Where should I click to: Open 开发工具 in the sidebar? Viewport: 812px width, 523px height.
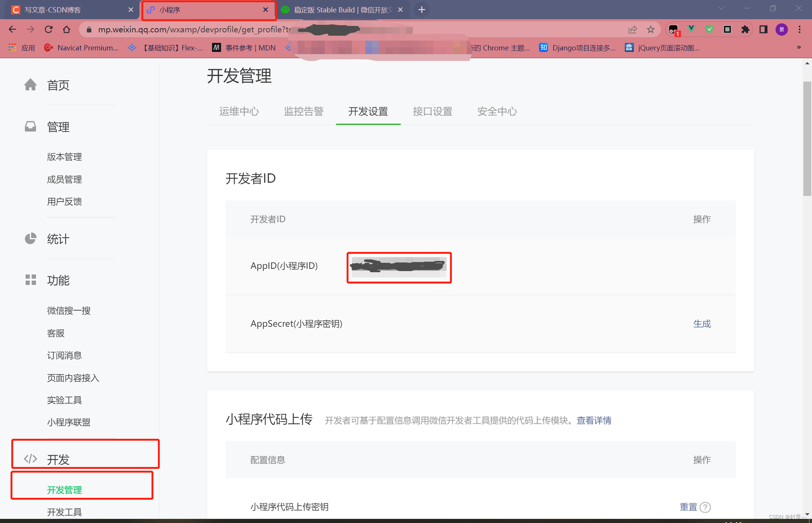(x=64, y=512)
